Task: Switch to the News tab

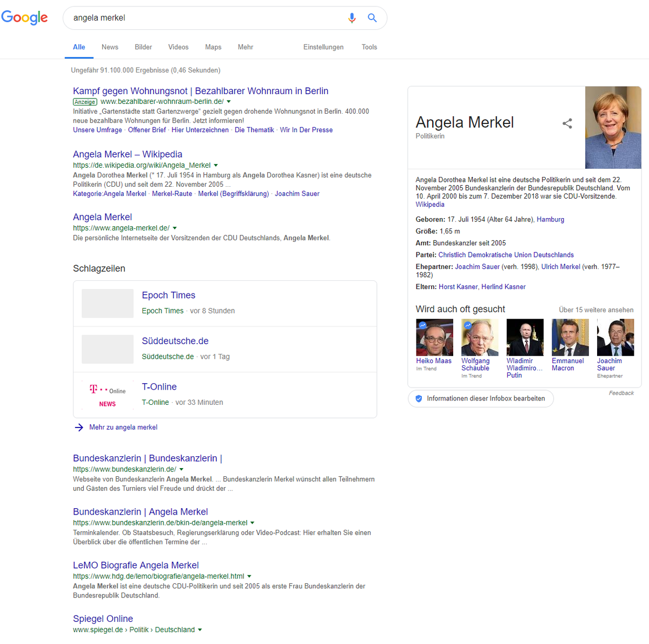Action: pos(110,47)
